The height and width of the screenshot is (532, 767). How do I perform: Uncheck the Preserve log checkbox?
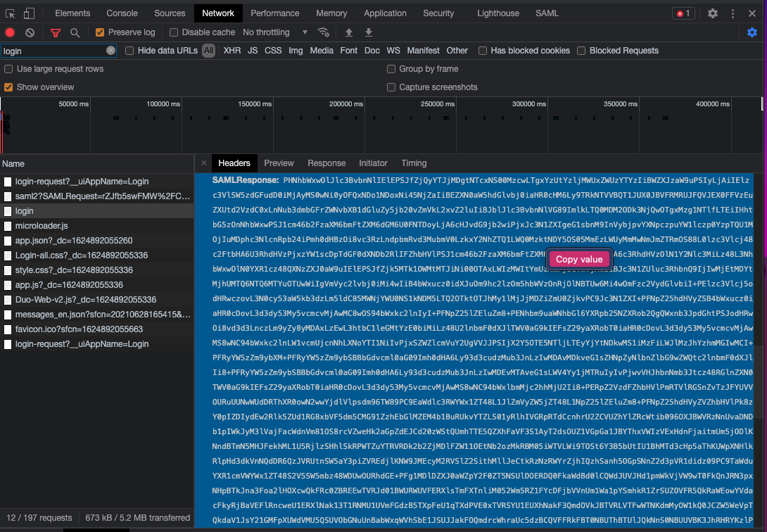[99, 32]
